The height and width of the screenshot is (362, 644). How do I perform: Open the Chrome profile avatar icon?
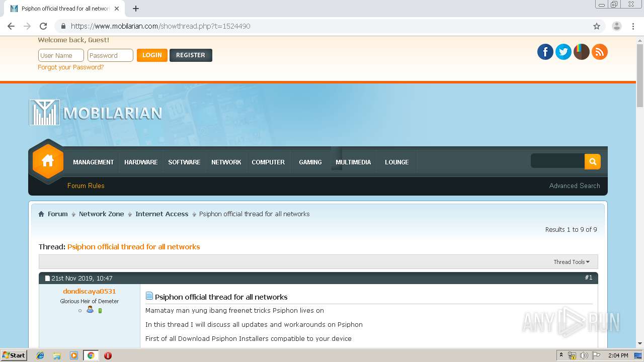(x=617, y=26)
